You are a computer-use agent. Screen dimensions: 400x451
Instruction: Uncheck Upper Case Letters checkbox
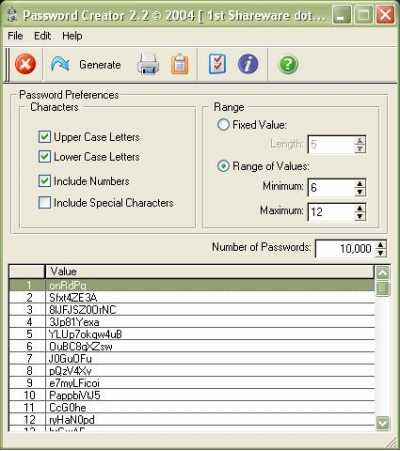click(x=45, y=137)
